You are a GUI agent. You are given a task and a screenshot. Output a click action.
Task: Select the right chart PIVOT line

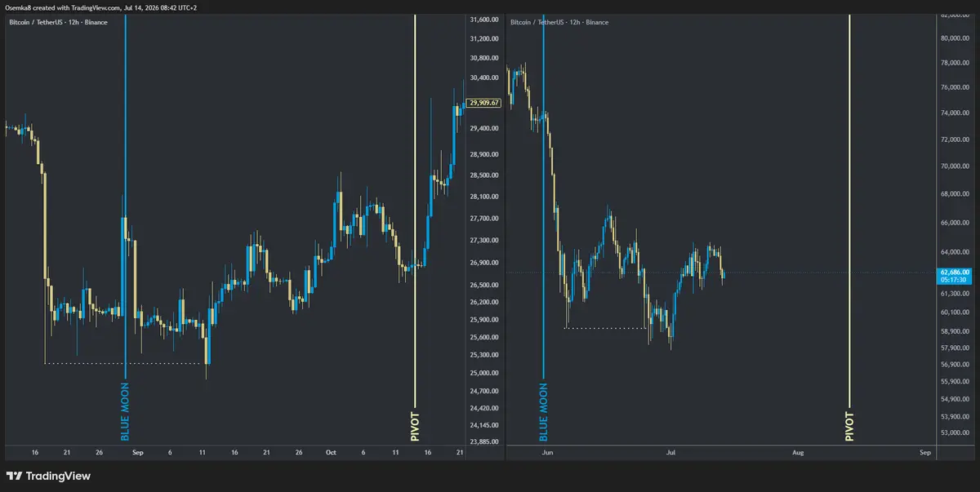849,228
